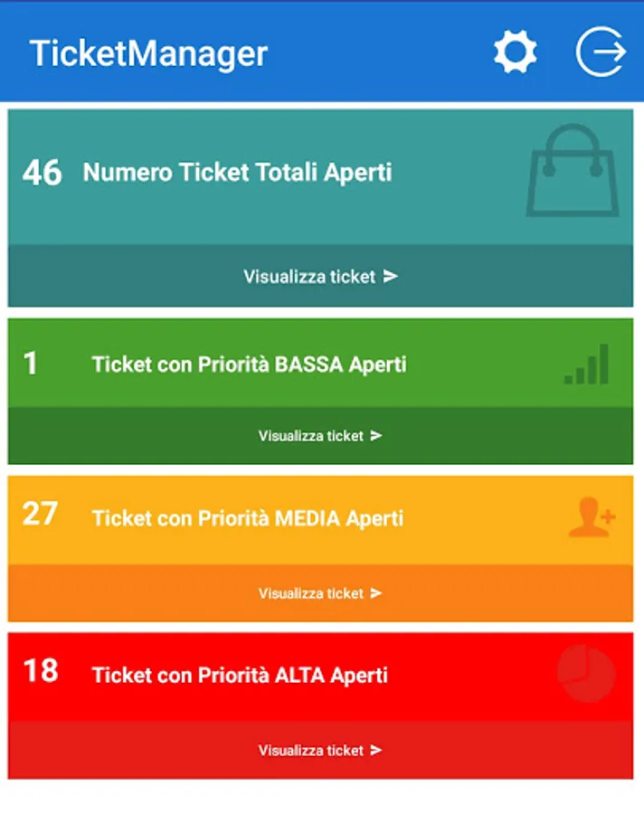The height and width of the screenshot is (814, 644).
Task: View low priority tickets via Visualizza ticket
Action: click(x=320, y=436)
